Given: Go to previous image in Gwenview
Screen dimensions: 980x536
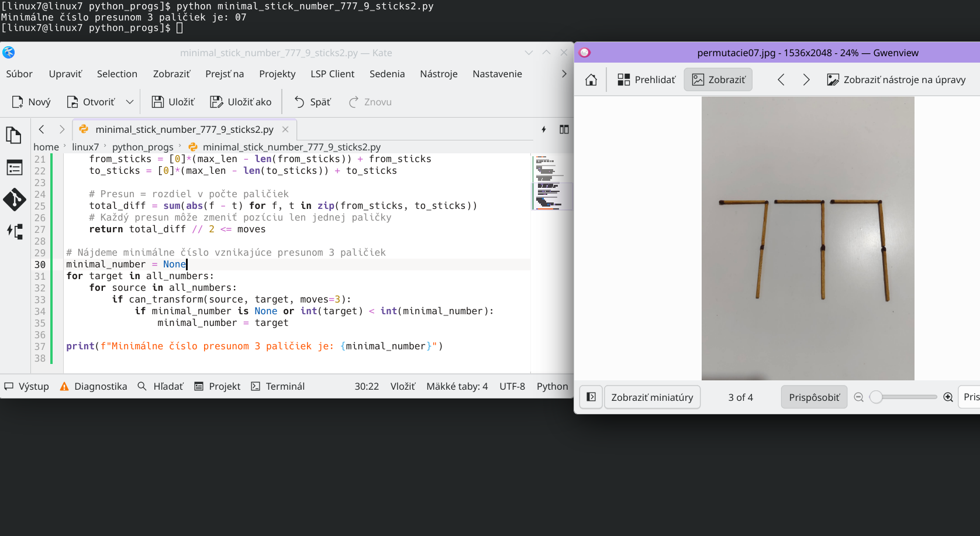Looking at the screenshot, I should point(781,80).
